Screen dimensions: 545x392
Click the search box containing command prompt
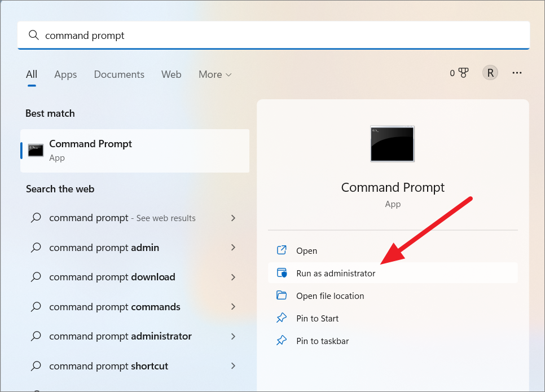273,35
